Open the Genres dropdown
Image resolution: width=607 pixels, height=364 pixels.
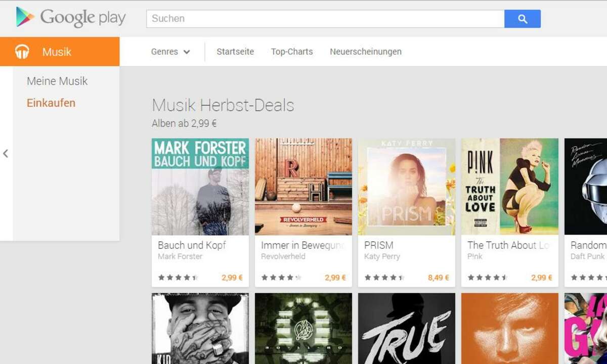[170, 52]
